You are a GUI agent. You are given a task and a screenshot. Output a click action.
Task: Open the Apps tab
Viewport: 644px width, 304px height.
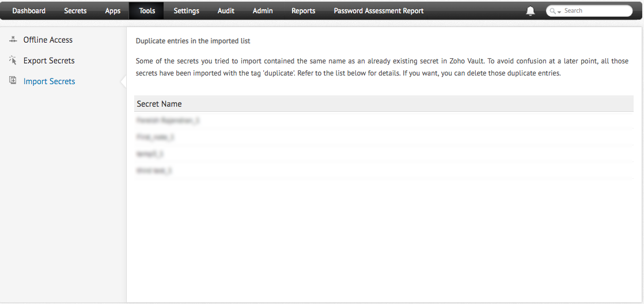[112, 11]
